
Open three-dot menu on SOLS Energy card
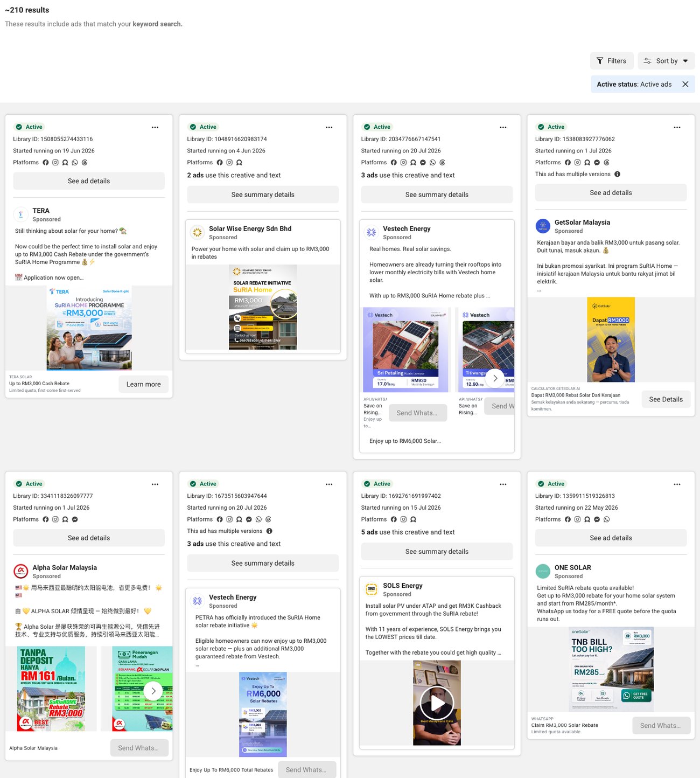(503, 484)
